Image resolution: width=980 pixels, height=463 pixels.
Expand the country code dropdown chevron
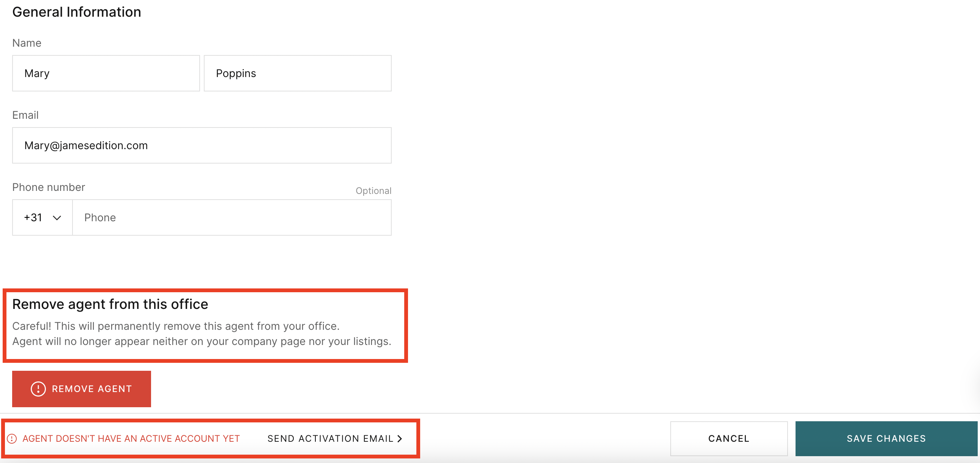coord(56,217)
